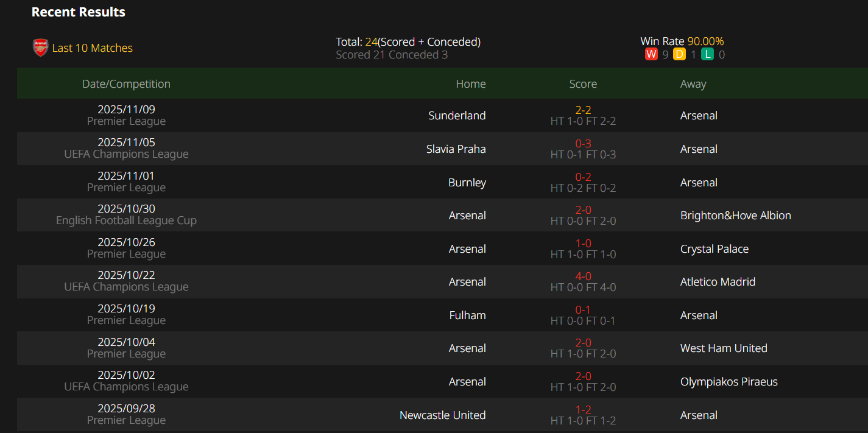Open the Newcastle United team link

[x=442, y=415]
